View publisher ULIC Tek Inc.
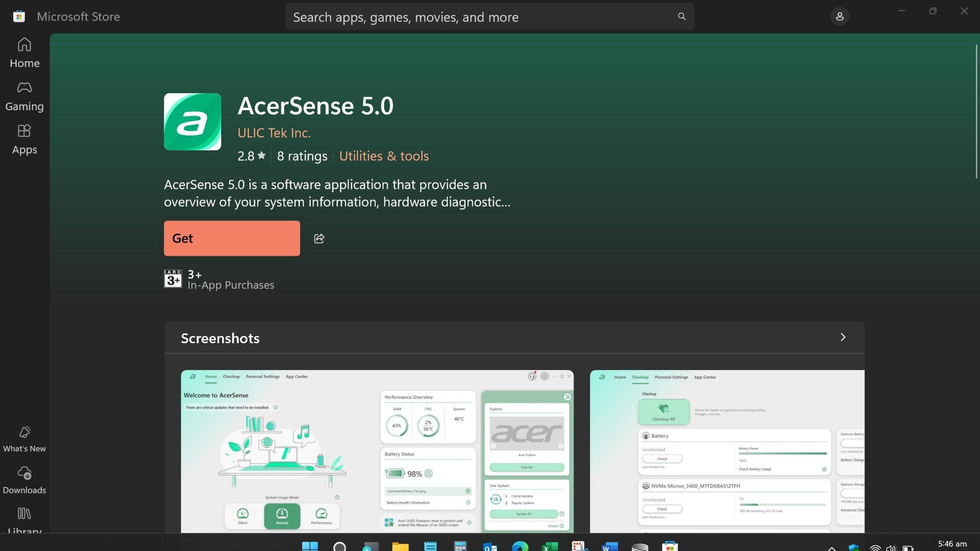This screenshot has height=551, width=980. click(274, 132)
